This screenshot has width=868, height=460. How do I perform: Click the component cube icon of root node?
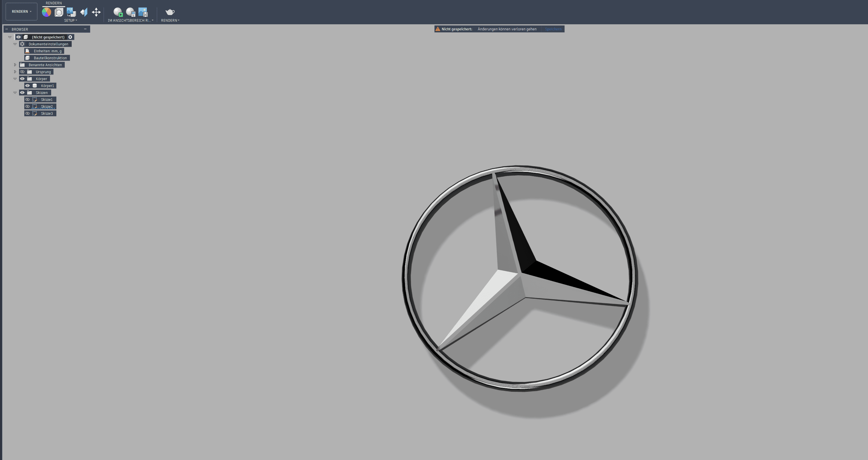coord(26,37)
